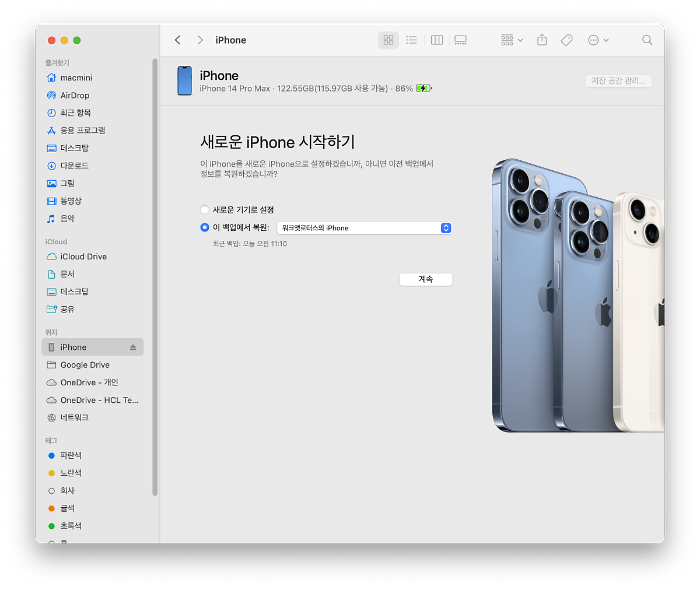Screen dimensions: 700x590
Task: Open 데스크탑 under 즐겨찾기
Action: click(x=93, y=148)
